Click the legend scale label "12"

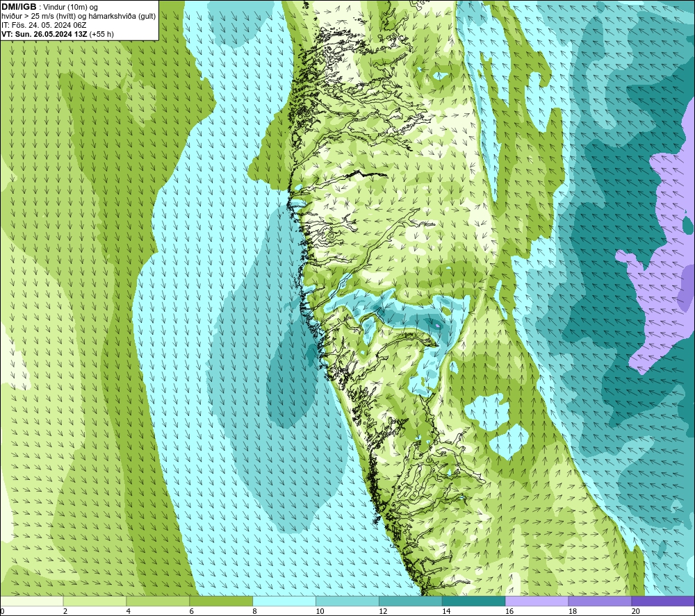click(x=383, y=612)
